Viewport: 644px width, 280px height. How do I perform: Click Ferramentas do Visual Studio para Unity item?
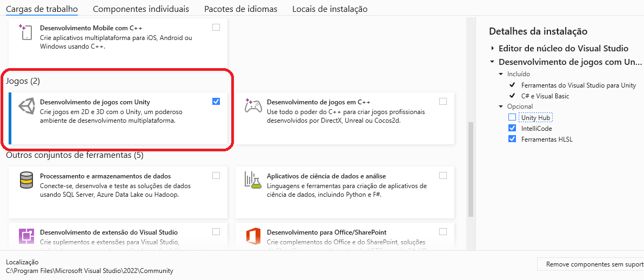coord(578,85)
